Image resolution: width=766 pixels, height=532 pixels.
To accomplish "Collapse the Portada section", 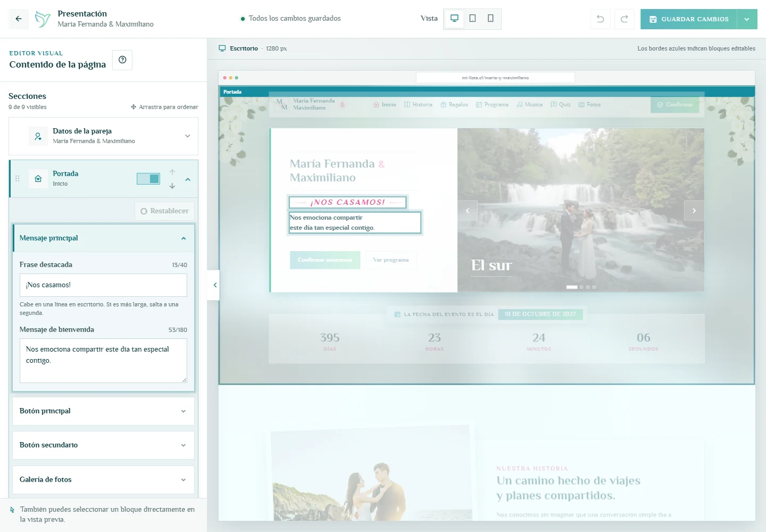I will (188, 179).
